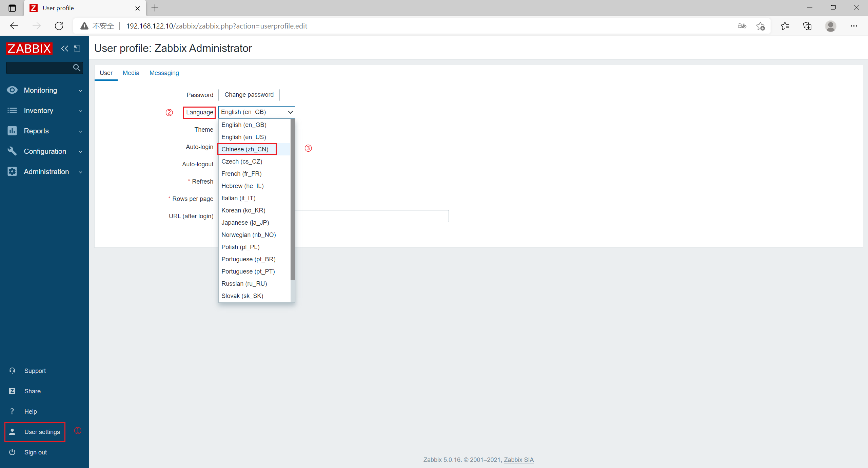
Task: Click the not-secure warning triangle icon
Action: click(84, 26)
